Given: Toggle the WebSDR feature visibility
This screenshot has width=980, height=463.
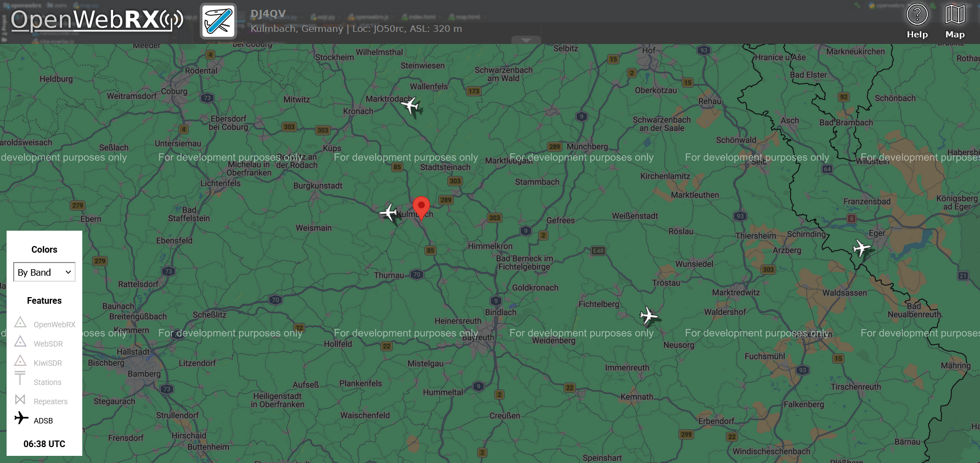Looking at the screenshot, I should [44, 343].
